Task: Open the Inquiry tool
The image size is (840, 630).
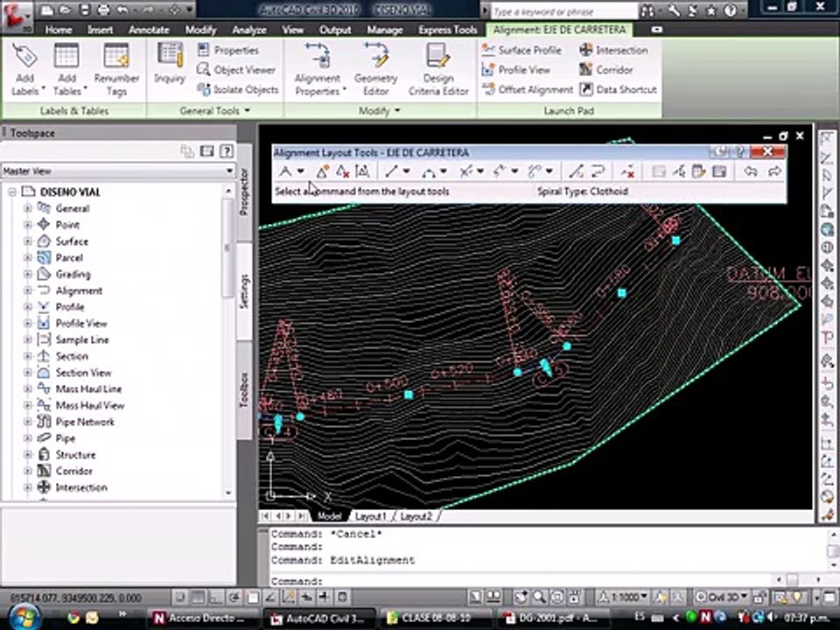Action: tap(170, 64)
